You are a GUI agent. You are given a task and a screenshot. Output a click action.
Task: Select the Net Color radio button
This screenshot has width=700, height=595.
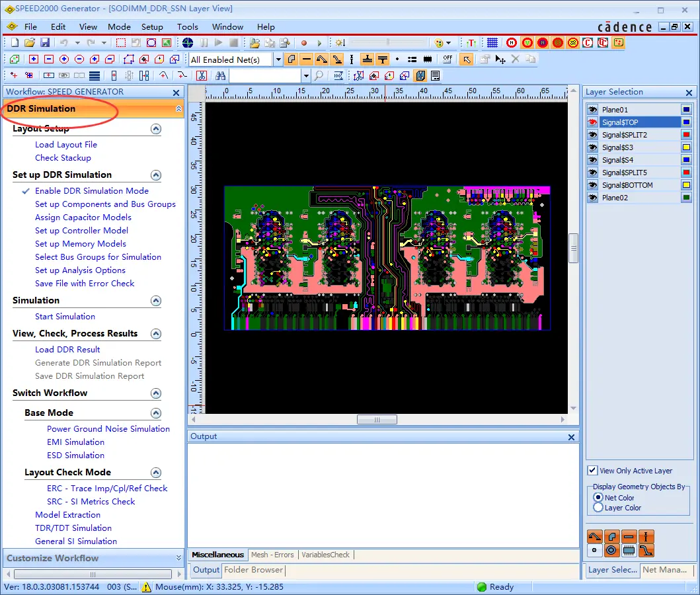click(x=598, y=497)
